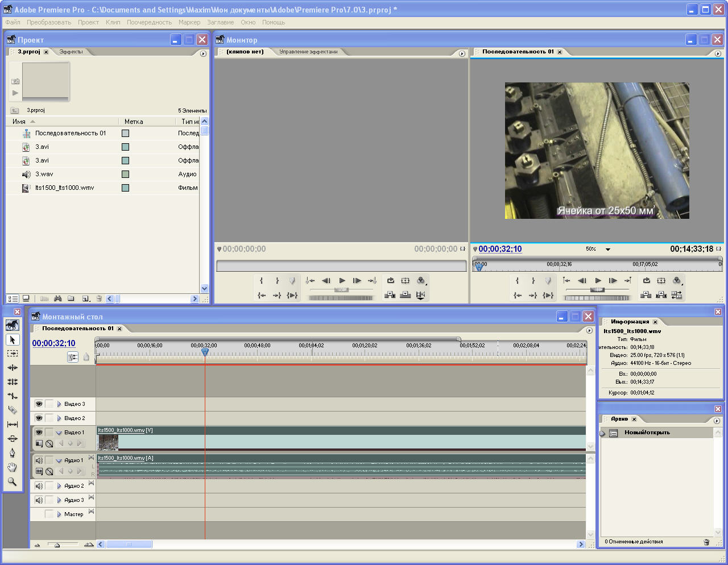
Task: Click the Extract button in Program monitor
Action: 661,295
